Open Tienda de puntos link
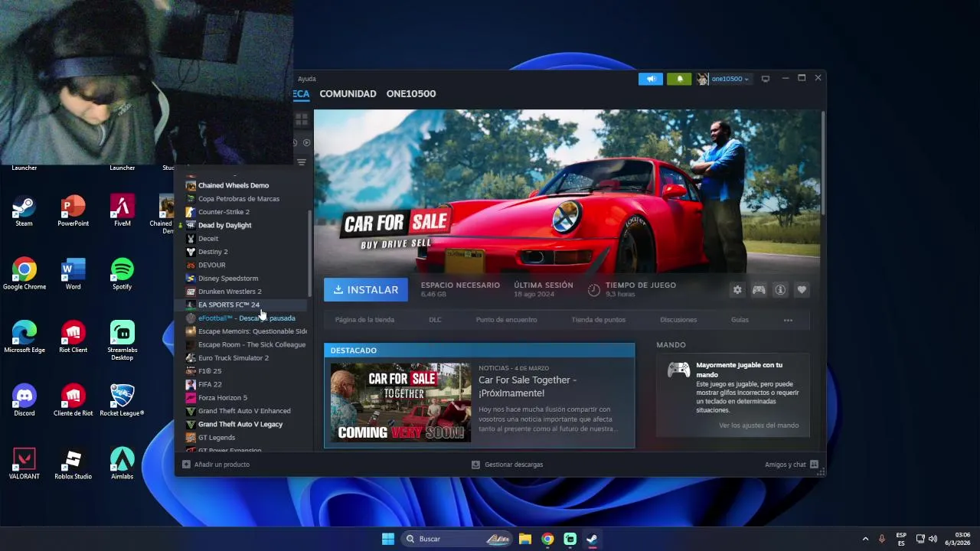980x551 pixels. pos(598,320)
